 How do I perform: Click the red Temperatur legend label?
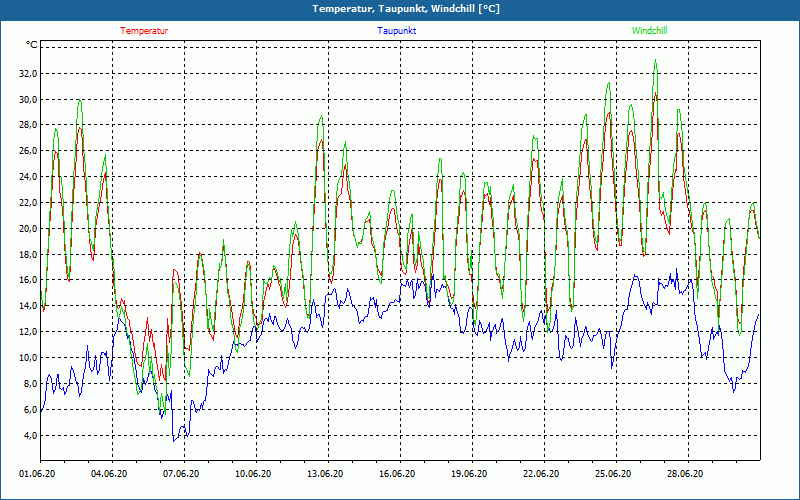point(144,31)
